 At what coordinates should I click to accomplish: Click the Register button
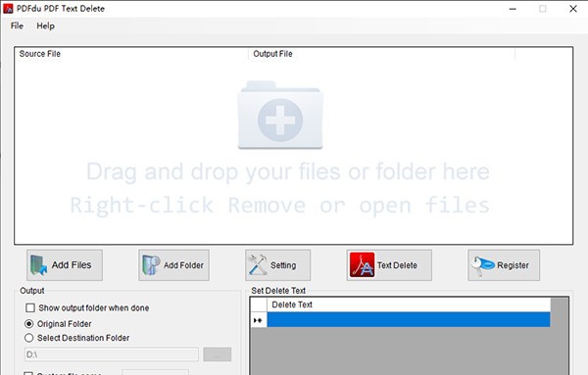click(504, 265)
